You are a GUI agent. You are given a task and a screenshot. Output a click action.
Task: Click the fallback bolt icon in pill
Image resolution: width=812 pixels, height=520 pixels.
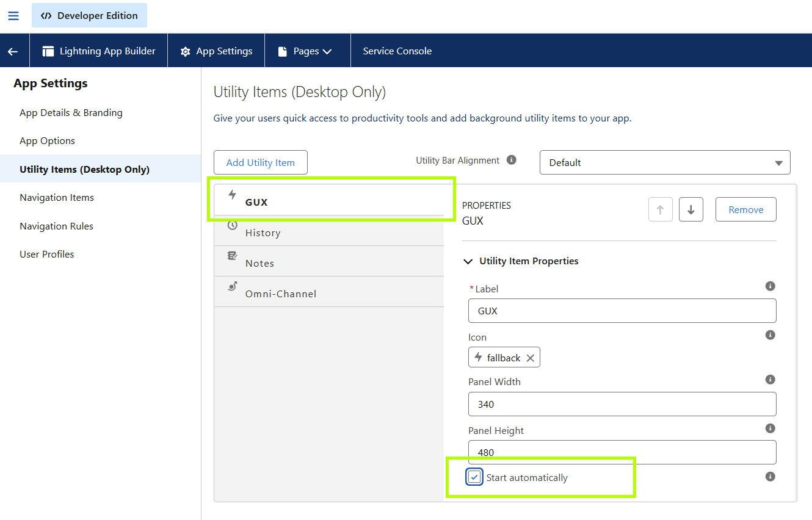479,358
